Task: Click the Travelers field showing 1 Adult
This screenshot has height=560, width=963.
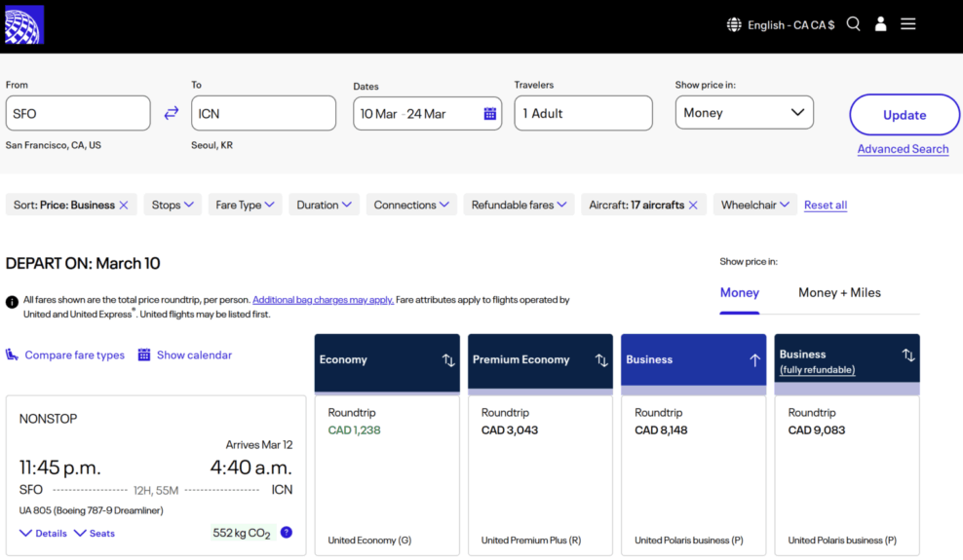Action: pos(584,113)
